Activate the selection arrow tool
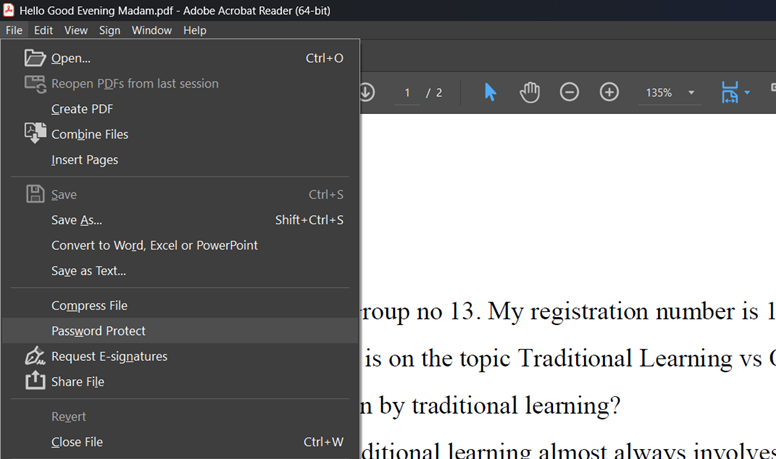 tap(490, 92)
